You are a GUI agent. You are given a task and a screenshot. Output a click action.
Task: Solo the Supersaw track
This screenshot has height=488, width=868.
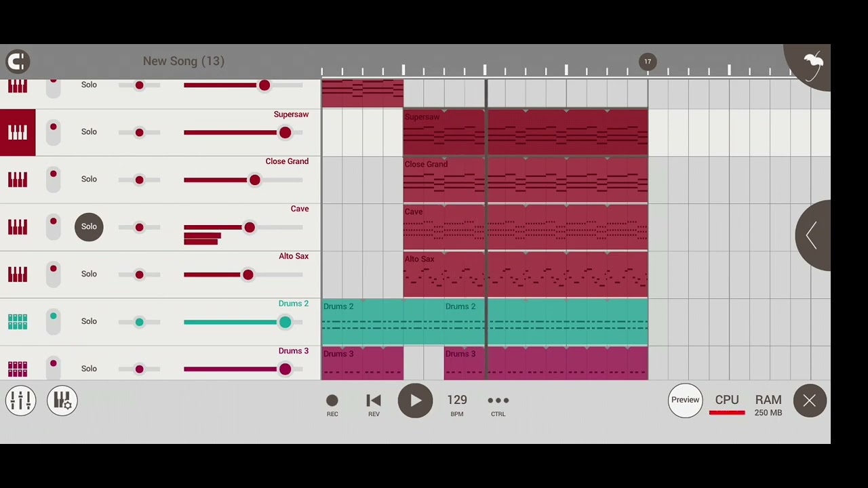point(89,132)
